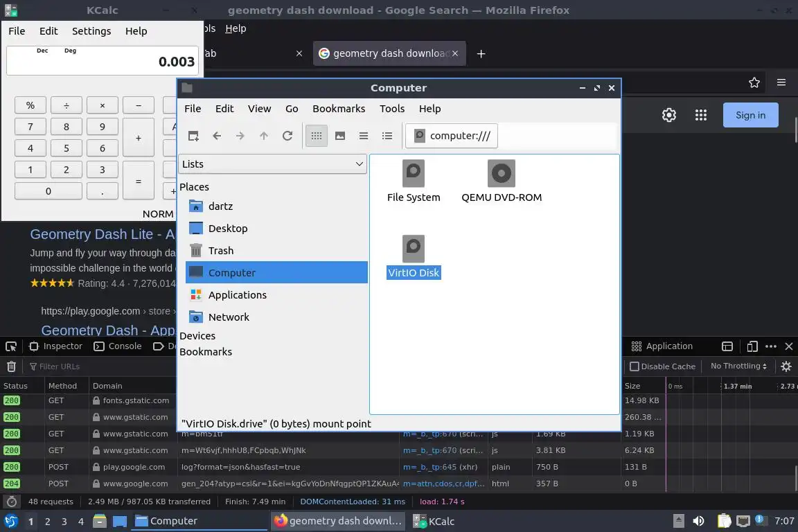
Task: Click the 0 button in KCalc
Action: coord(48,191)
